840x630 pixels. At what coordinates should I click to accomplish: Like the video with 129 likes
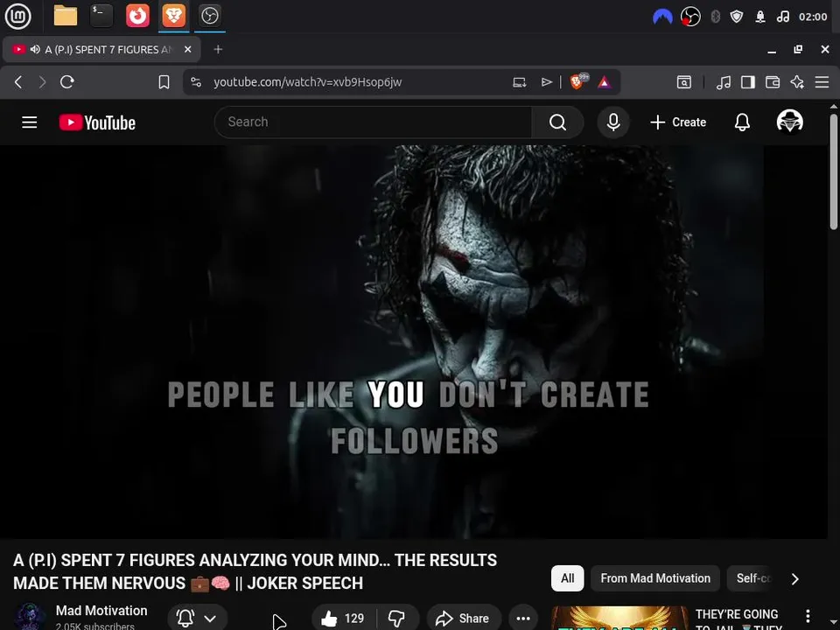pyautogui.click(x=343, y=619)
